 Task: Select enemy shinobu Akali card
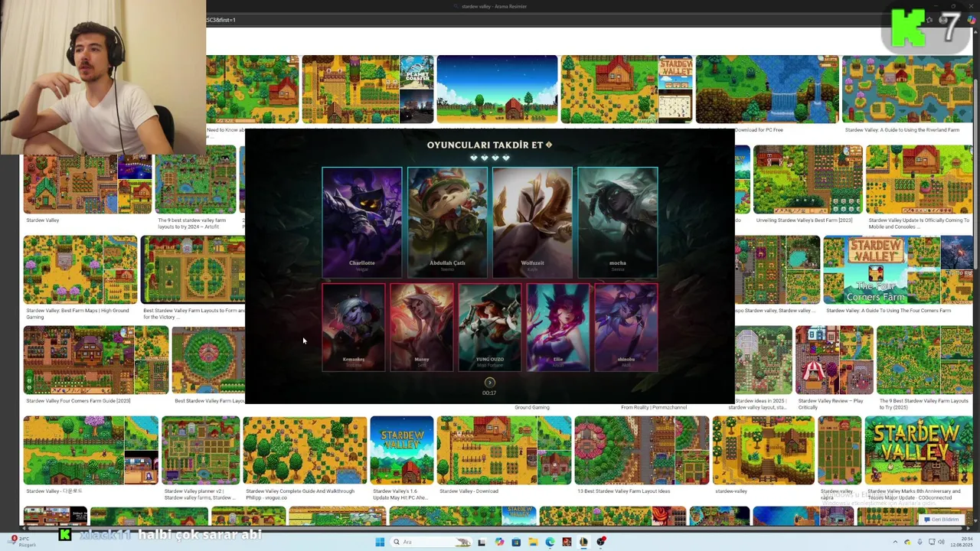click(626, 328)
